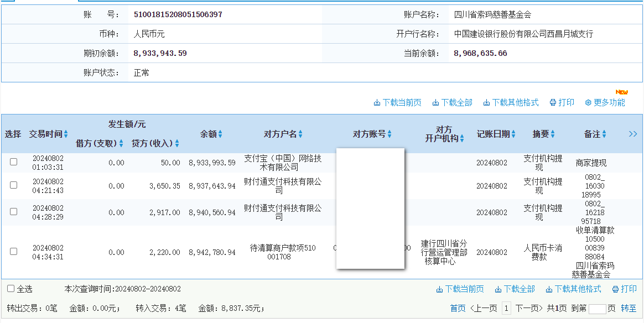
Task: Click 待清算商户款项510001708 cell
Action: 283,252
